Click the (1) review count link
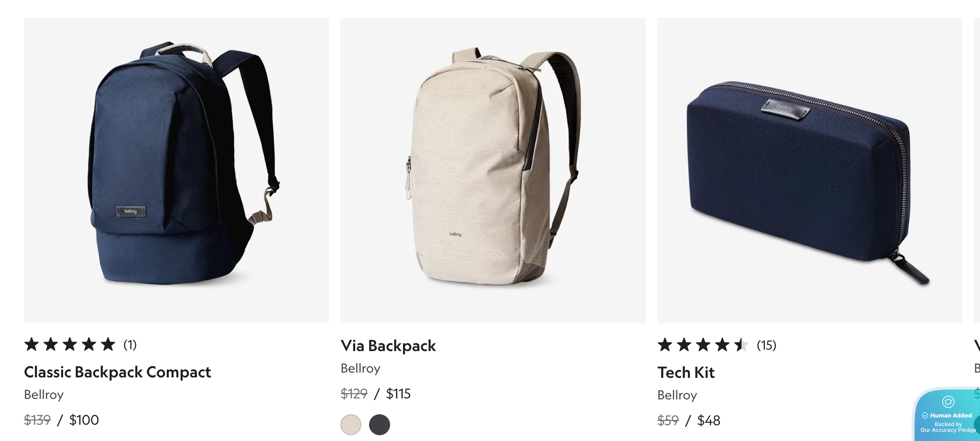 tap(129, 344)
